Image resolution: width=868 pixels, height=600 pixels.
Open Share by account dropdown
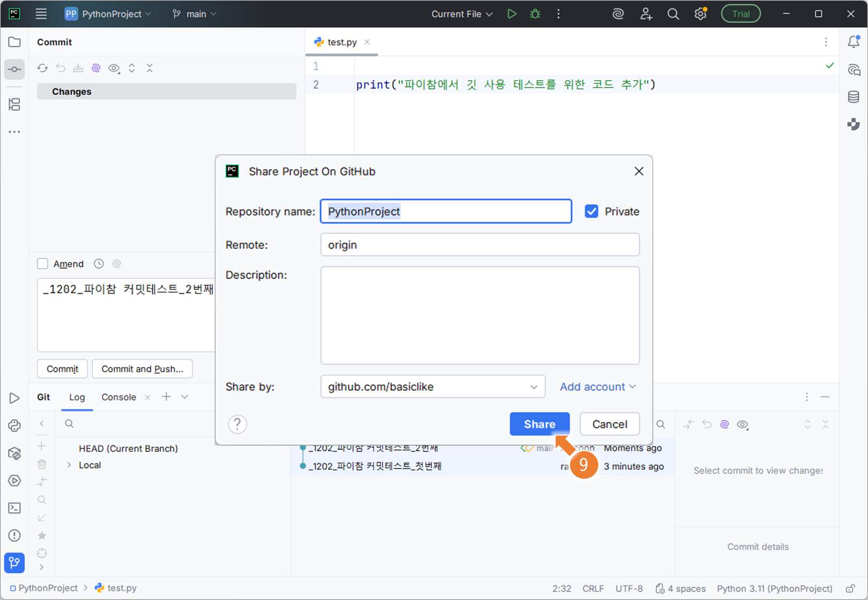(x=433, y=387)
